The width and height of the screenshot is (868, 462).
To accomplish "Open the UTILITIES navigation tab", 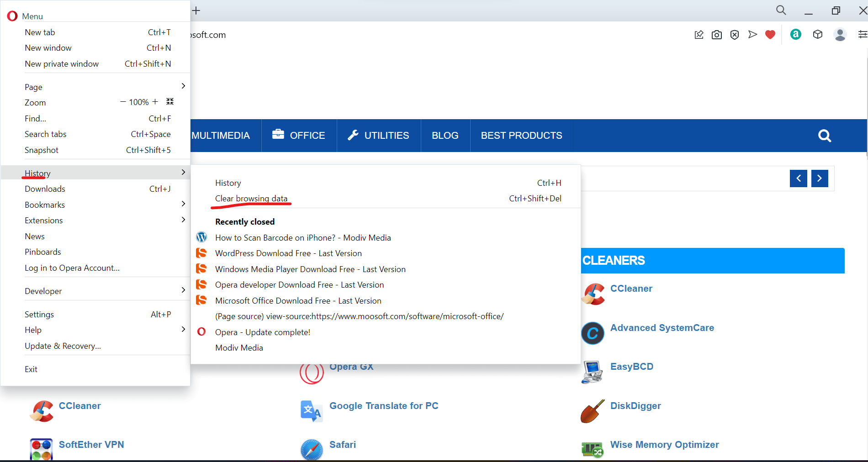I will click(379, 136).
